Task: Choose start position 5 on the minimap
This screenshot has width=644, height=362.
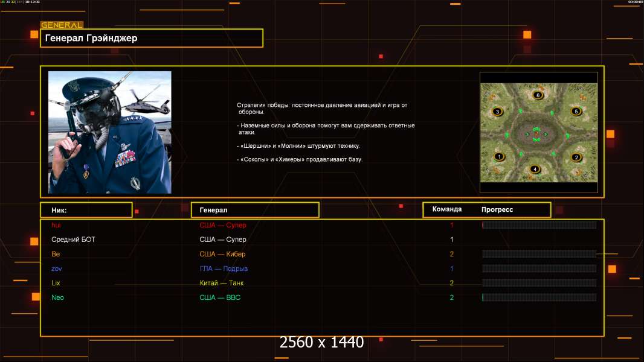Action: point(576,112)
